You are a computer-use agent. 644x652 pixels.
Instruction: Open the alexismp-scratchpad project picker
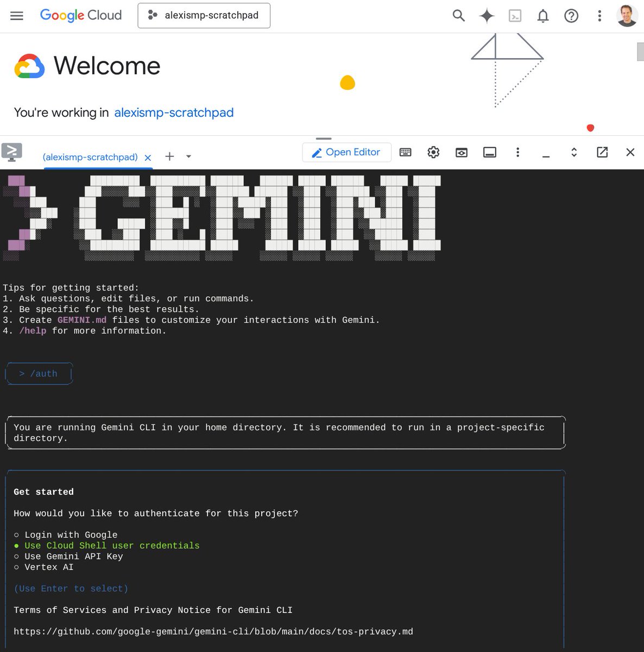(x=204, y=15)
